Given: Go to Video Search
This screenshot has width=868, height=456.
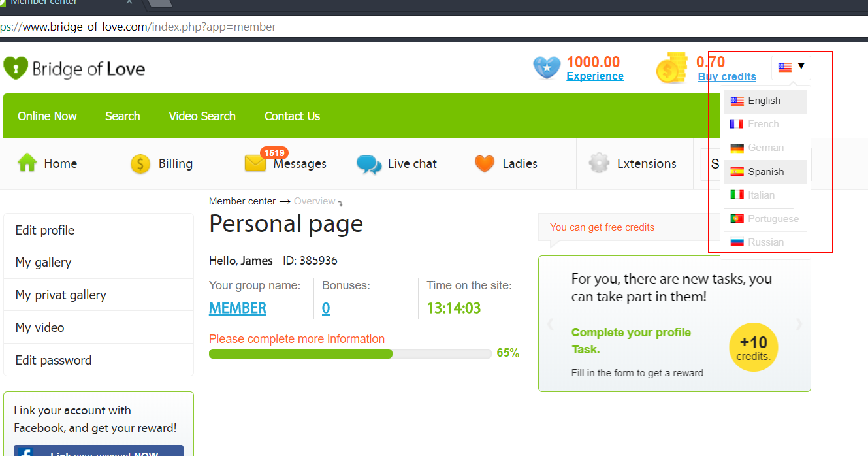Looking at the screenshot, I should 202,116.
